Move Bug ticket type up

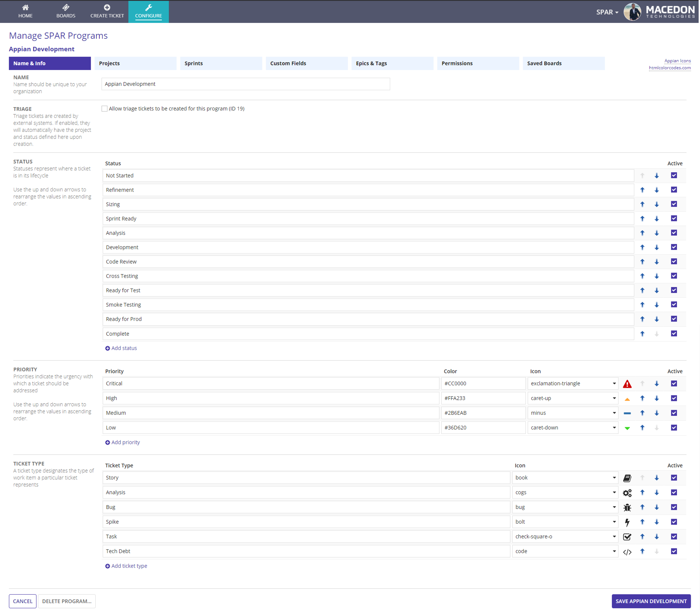click(642, 507)
